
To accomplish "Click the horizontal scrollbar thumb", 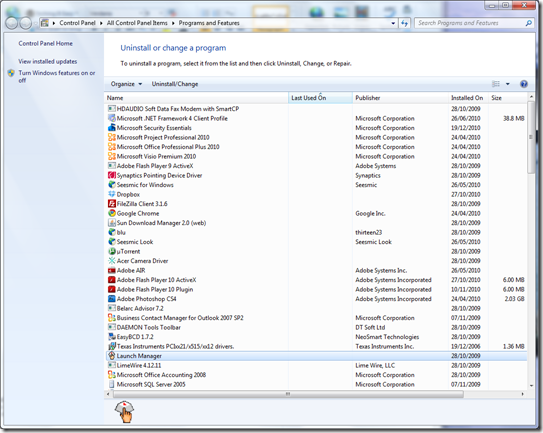I will pyautogui.click(x=288, y=394).
